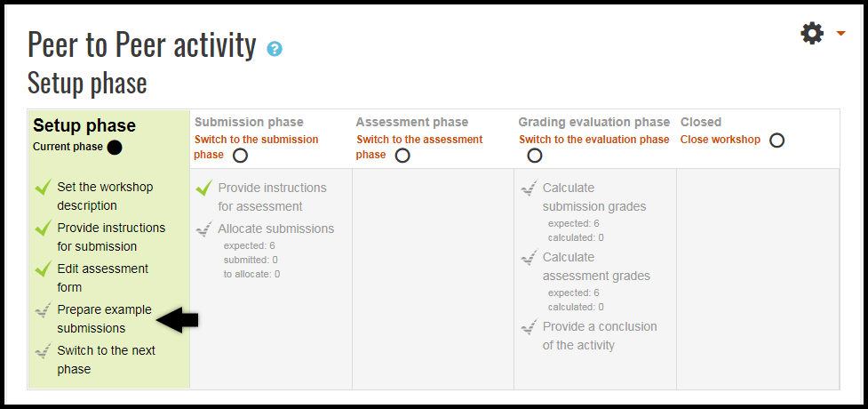The width and height of the screenshot is (868, 409).
Task: Click the Close workshop link
Action: coord(721,140)
